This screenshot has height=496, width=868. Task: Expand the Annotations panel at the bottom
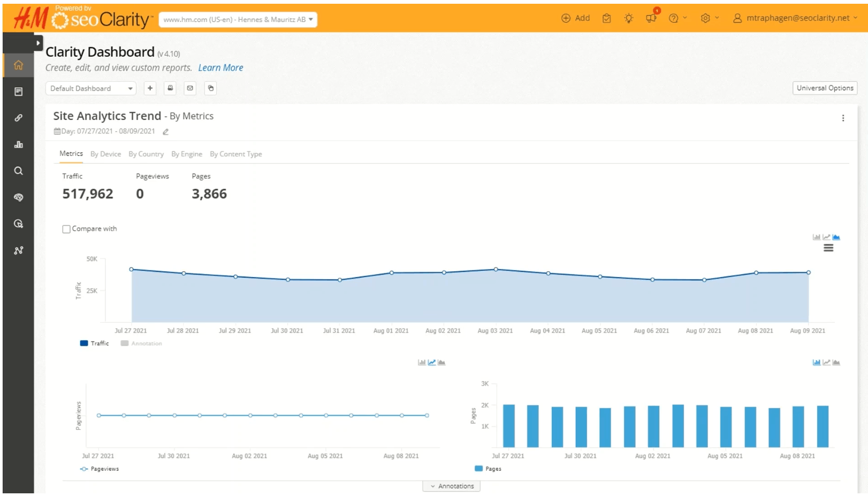(452, 486)
